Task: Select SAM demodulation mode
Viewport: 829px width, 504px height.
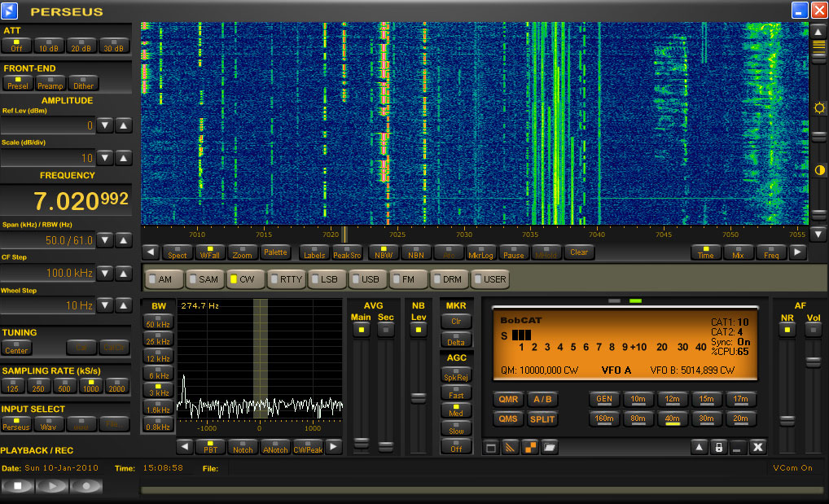Action: (x=205, y=279)
